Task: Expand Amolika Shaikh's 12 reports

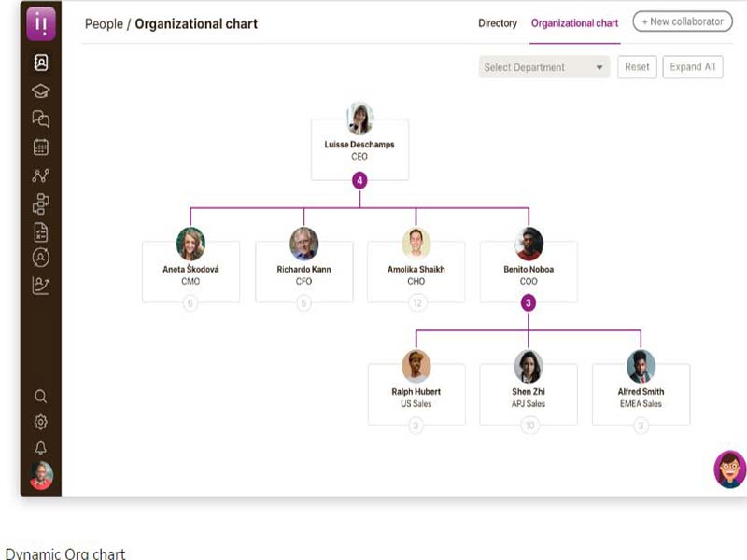Action: coord(416,302)
